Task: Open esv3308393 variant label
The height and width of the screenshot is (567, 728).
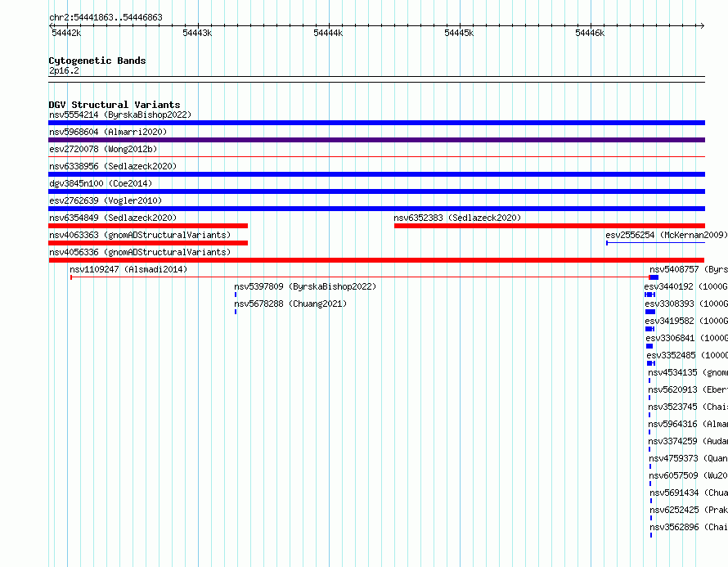Action: pyautogui.click(x=686, y=304)
